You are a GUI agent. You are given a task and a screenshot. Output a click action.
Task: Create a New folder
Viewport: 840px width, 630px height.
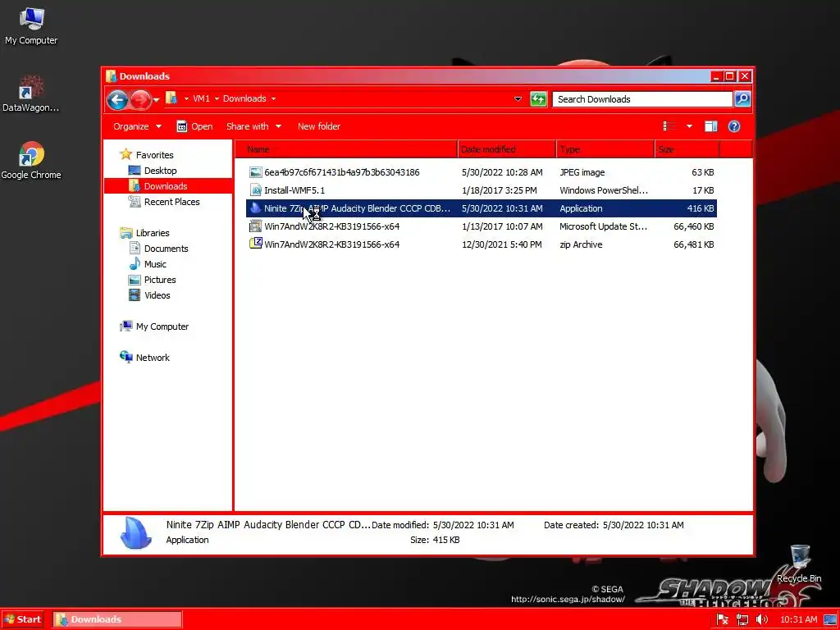point(319,126)
